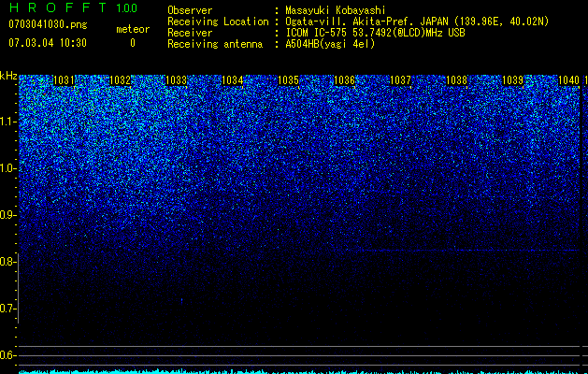588x374 pixels.
Task: Click the 1035 time marker
Action: [288, 80]
